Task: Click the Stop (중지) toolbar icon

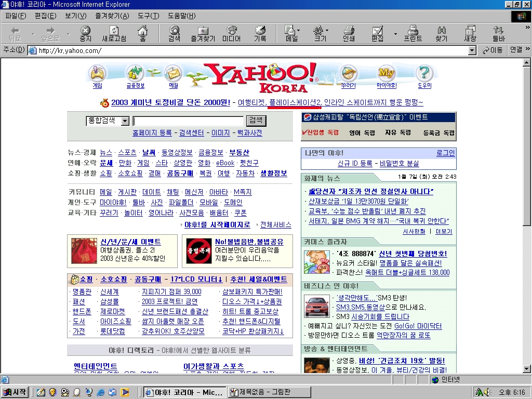Action: (x=85, y=34)
